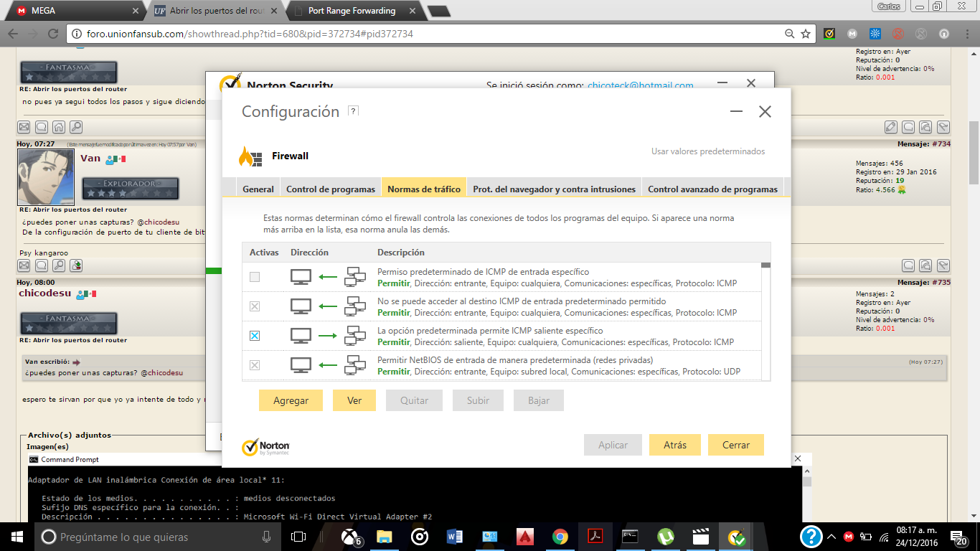Open File Explorer from the taskbar
Screen dimensions: 980x551
click(385, 537)
